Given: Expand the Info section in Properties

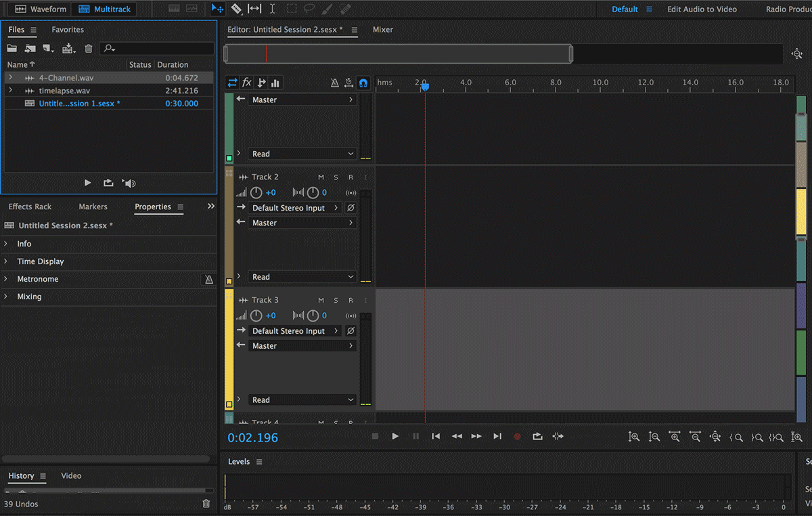Looking at the screenshot, I should pos(24,244).
